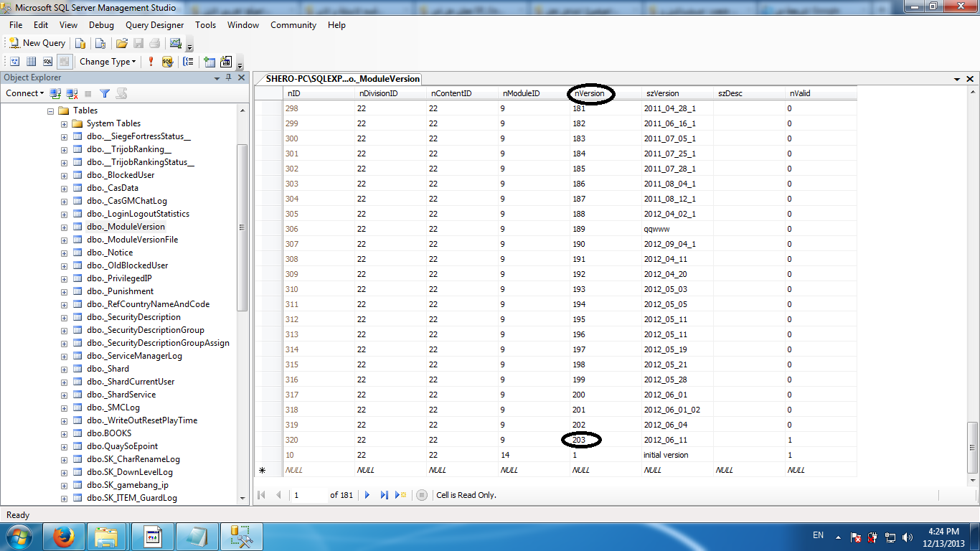The width and height of the screenshot is (980, 551).
Task: Click the szVersion cell 'qqwww'
Action: [677, 229]
